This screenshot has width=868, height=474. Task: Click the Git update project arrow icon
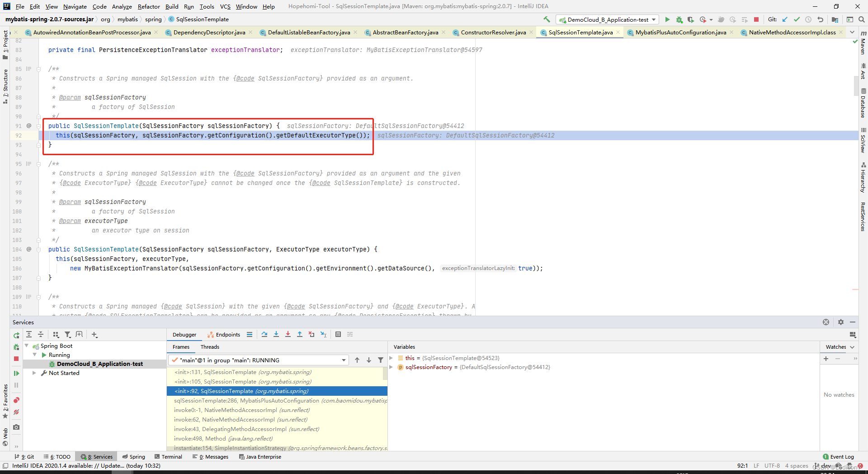785,19
